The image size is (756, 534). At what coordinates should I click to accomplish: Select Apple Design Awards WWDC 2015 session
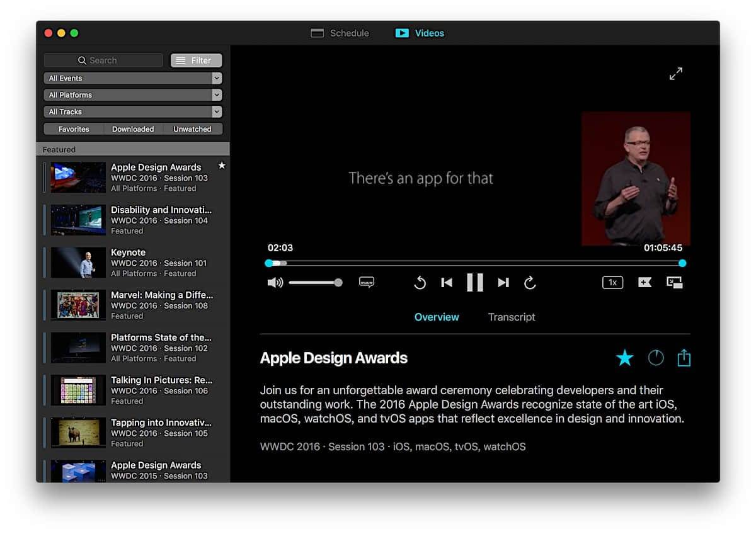[x=133, y=470]
